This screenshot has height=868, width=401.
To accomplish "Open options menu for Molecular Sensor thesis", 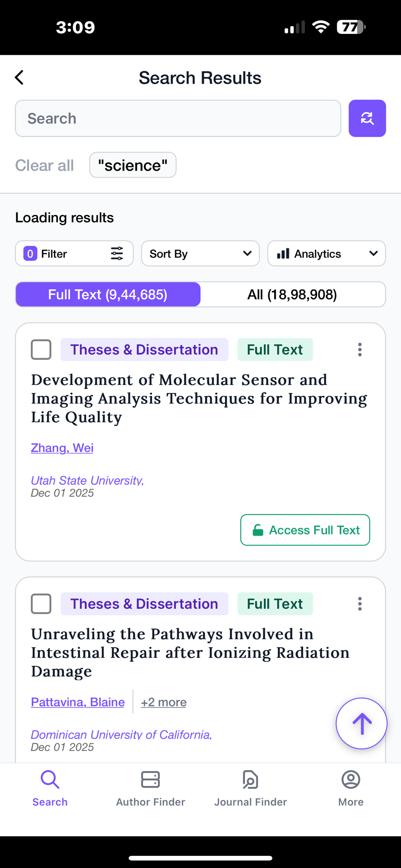I will tap(360, 350).
